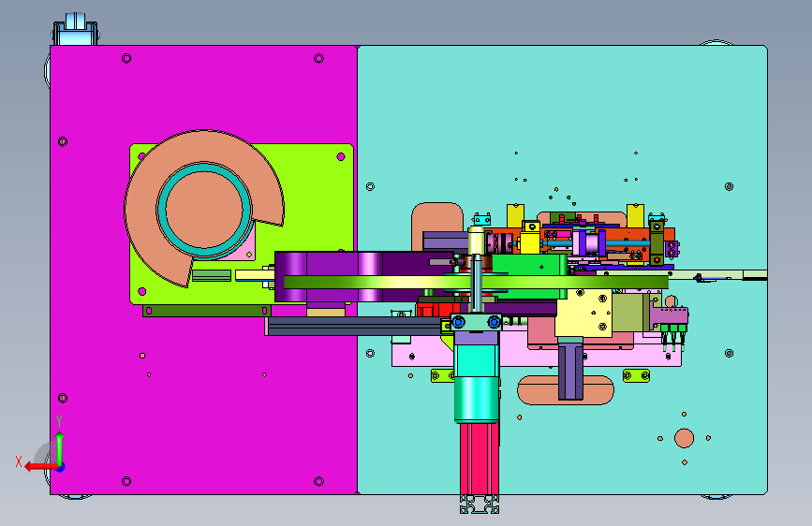Select the lime green bowl mounting plate
This screenshot has height=526, width=812.
[x=311, y=207]
